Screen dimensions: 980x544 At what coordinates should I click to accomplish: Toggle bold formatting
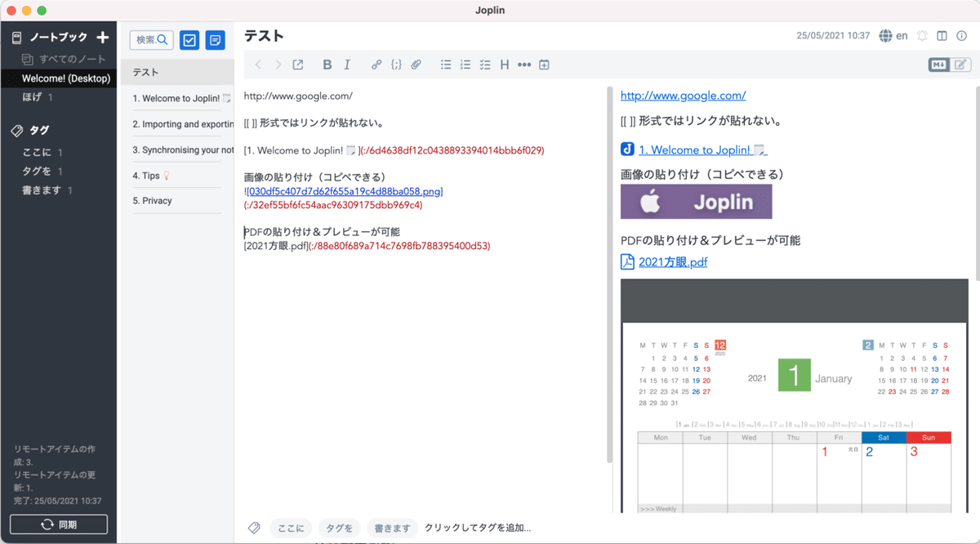(327, 65)
